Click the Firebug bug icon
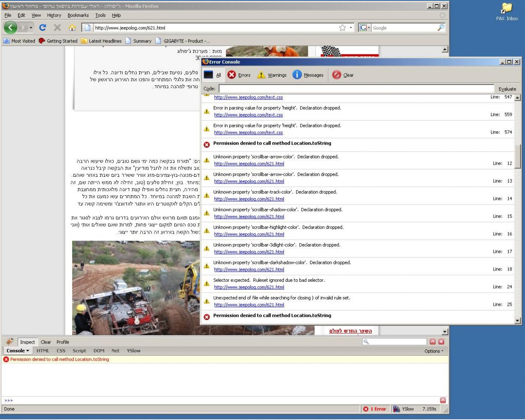525x420 pixels. click(x=10, y=341)
